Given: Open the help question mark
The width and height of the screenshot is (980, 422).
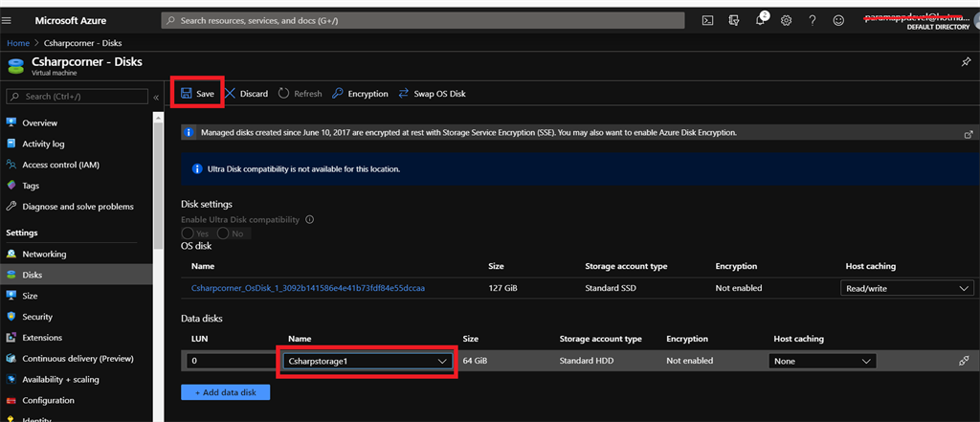Looking at the screenshot, I should 812,21.
